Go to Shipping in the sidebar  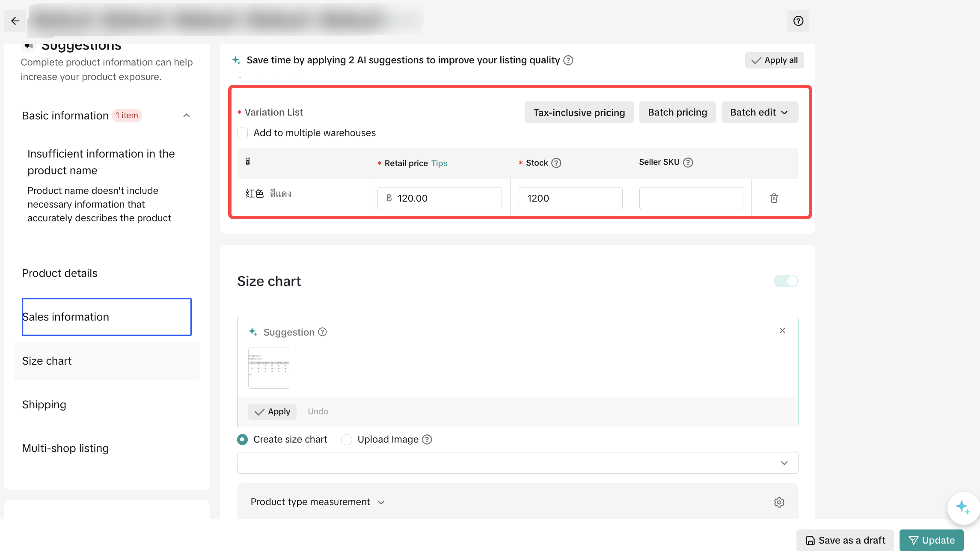44,404
